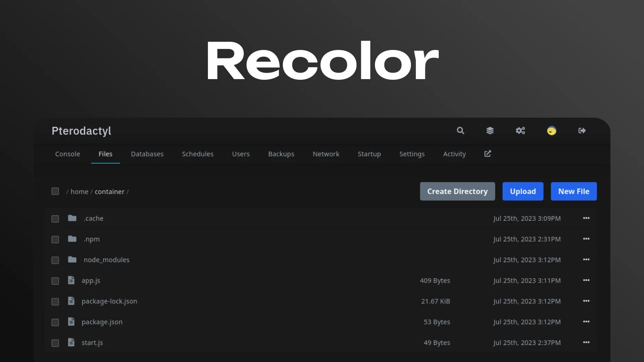Screen dimensions: 644x362
Task: Select the package.json checkbox
Action: 55,322
